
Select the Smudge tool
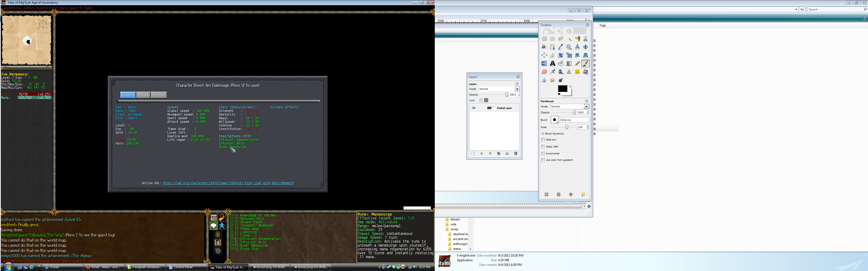pyautogui.click(x=553, y=80)
